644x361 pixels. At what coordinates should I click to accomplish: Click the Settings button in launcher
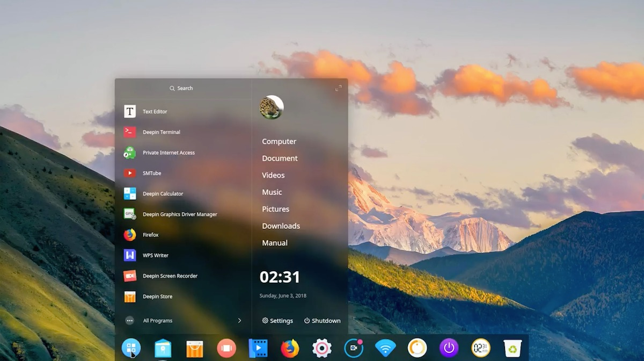point(277,321)
